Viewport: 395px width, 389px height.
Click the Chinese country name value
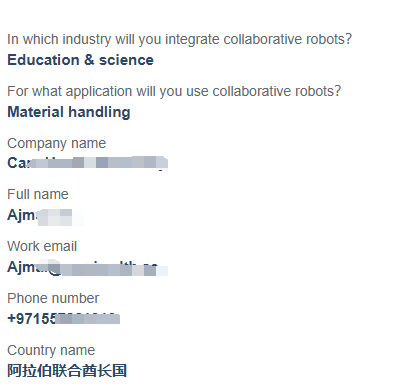pyautogui.click(x=67, y=371)
